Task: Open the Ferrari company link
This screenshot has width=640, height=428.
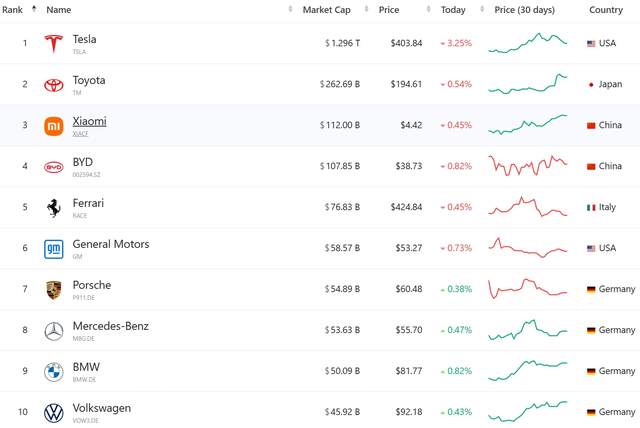Action: pyautogui.click(x=88, y=203)
